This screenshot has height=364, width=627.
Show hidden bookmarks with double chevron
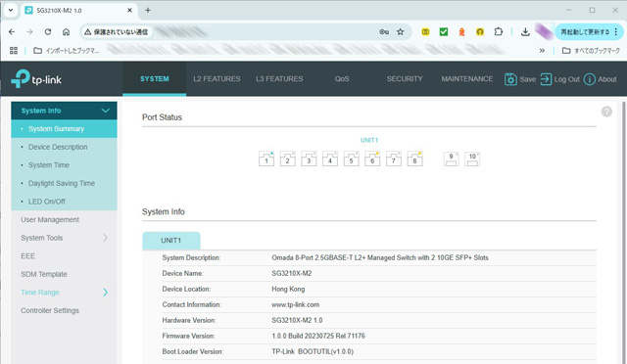click(542, 50)
